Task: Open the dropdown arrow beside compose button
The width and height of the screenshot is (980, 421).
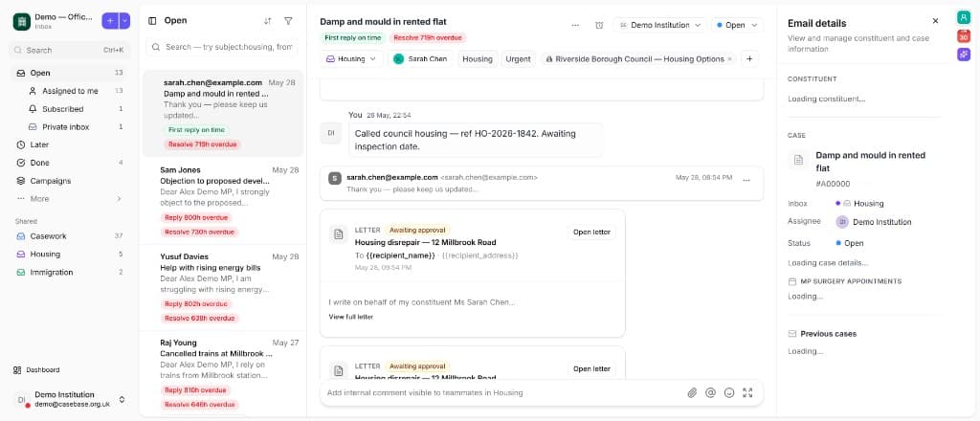Action: (x=125, y=21)
